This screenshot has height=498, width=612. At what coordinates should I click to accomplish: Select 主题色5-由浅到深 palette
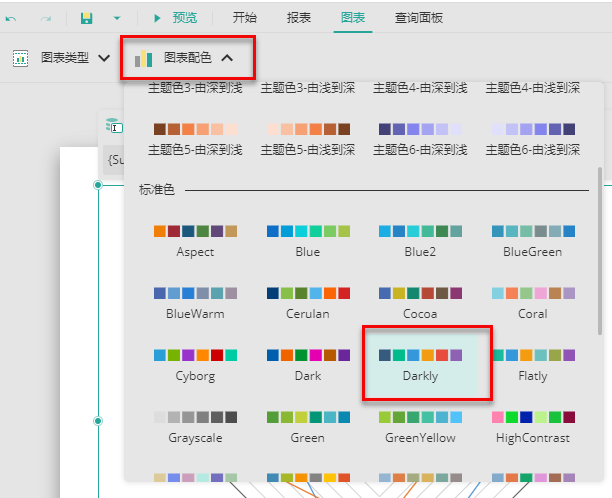pos(308,139)
